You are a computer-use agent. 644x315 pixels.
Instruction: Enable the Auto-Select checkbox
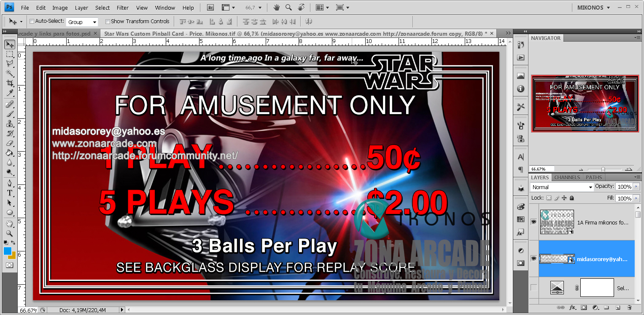[x=32, y=21]
